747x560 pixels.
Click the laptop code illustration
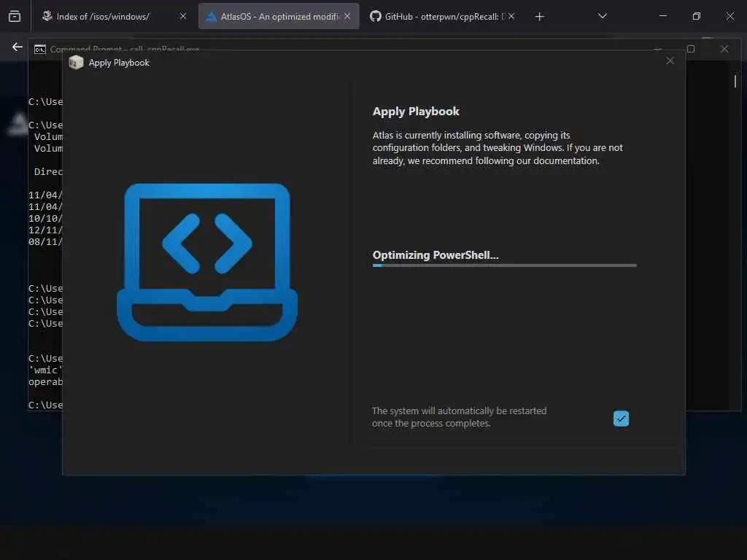coord(206,262)
